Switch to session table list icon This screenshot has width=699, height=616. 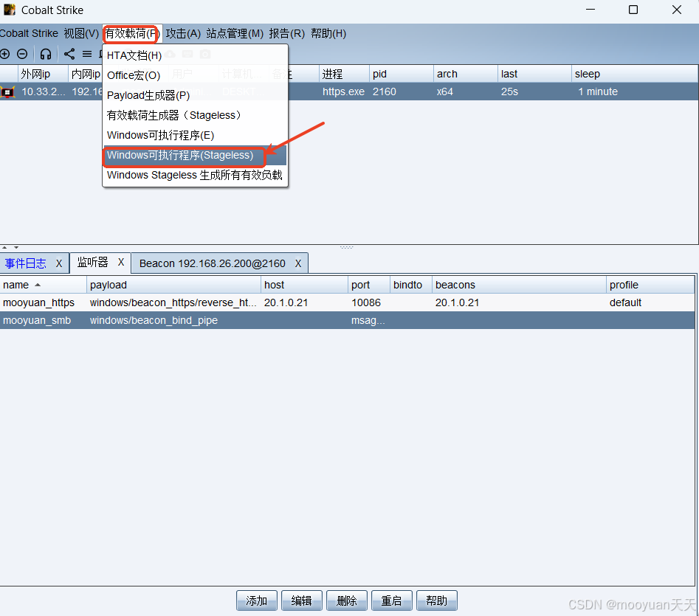tap(87, 55)
